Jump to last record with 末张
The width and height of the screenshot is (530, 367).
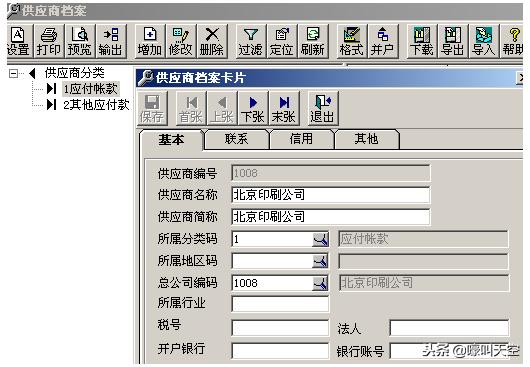[x=284, y=108]
